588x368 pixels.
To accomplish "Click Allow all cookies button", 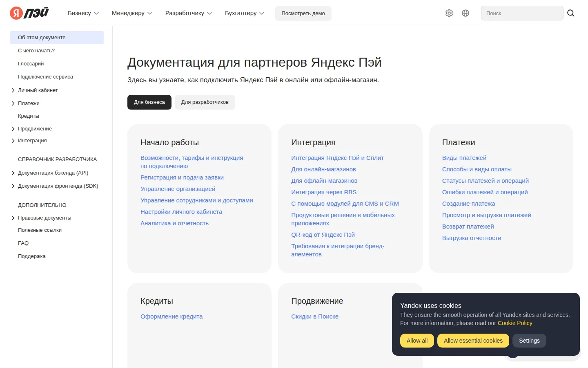I will tap(417, 341).
